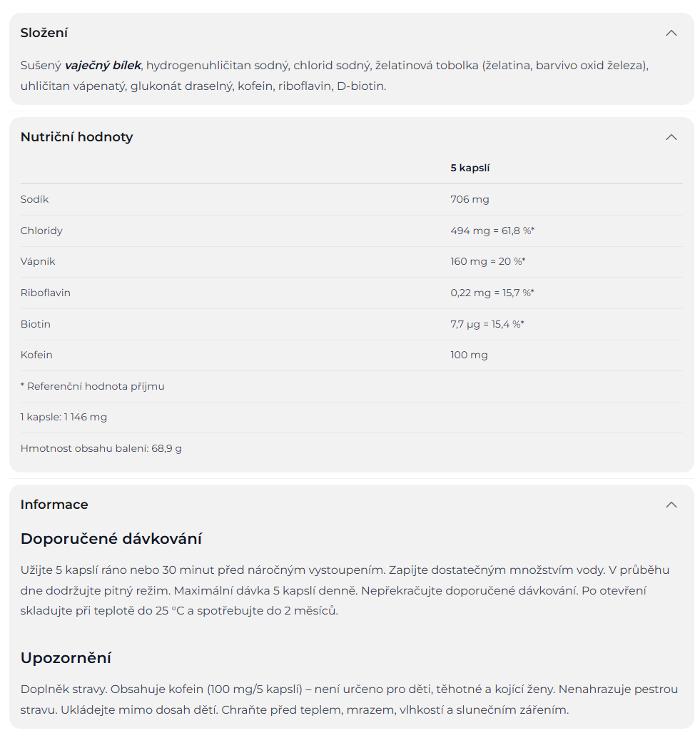
Task: Click the Doporučené dávkování heading
Action: (111, 539)
